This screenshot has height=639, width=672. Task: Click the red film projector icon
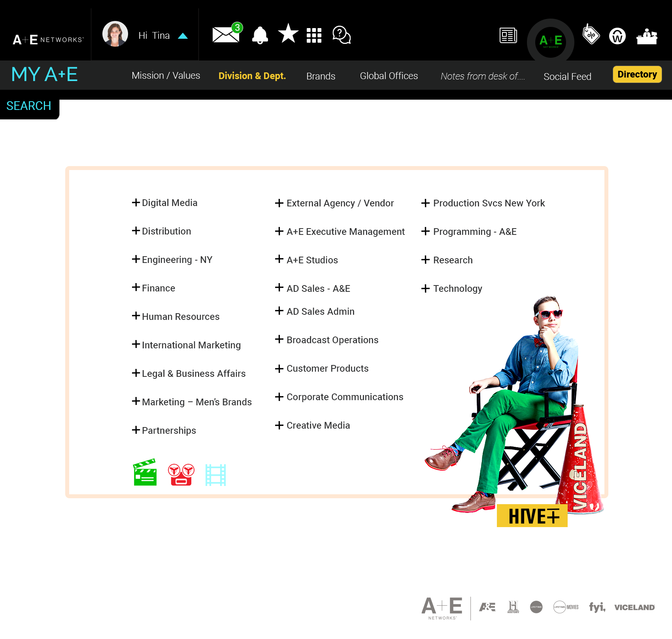coord(181,475)
